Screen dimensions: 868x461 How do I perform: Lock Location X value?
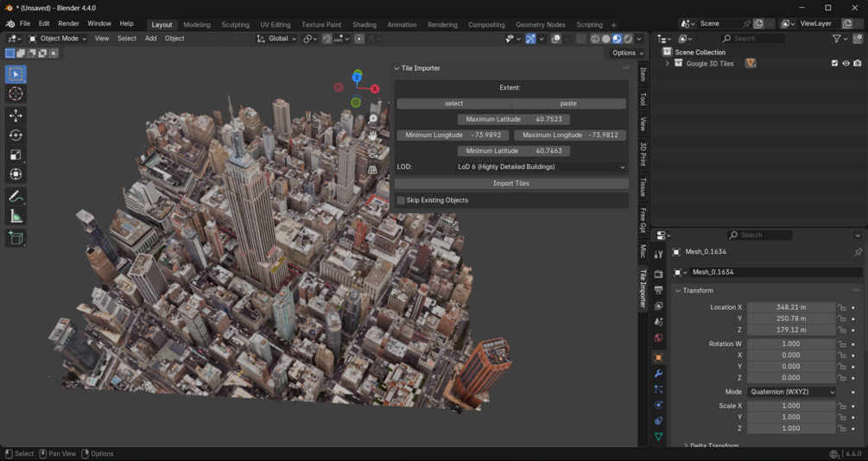[x=841, y=307]
